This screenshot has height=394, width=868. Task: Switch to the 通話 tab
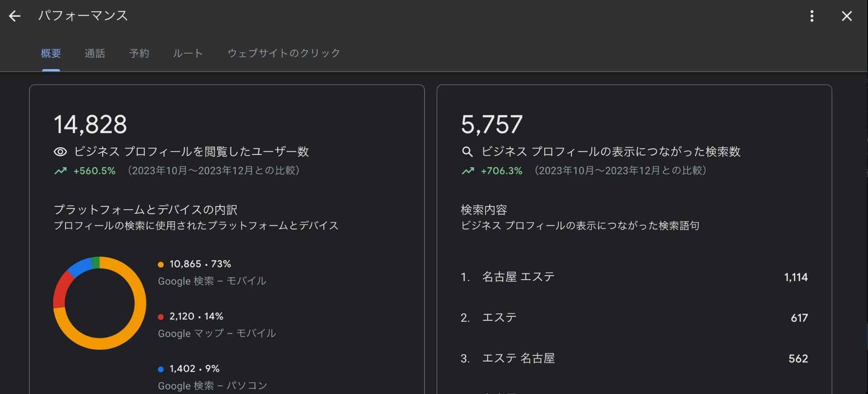click(x=95, y=53)
